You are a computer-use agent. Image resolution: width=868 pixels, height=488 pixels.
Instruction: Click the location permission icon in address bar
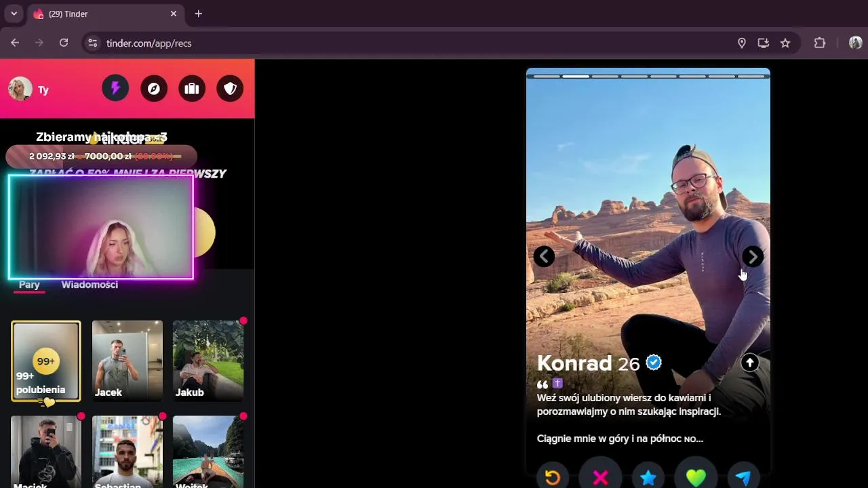click(x=742, y=43)
